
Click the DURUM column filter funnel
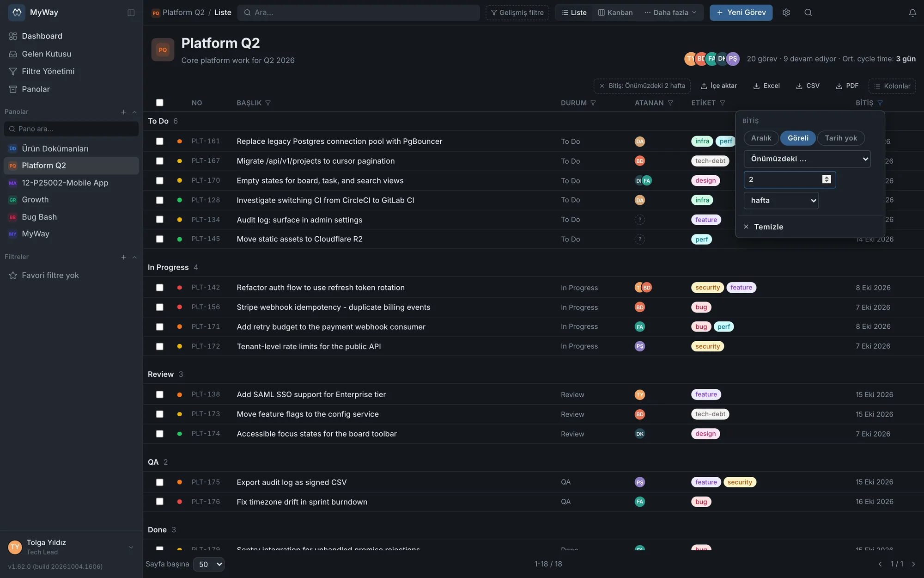coord(593,103)
